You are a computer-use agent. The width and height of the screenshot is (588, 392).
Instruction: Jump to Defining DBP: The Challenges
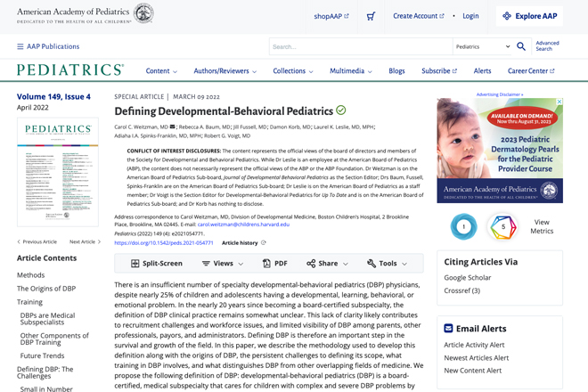tap(45, 372)
